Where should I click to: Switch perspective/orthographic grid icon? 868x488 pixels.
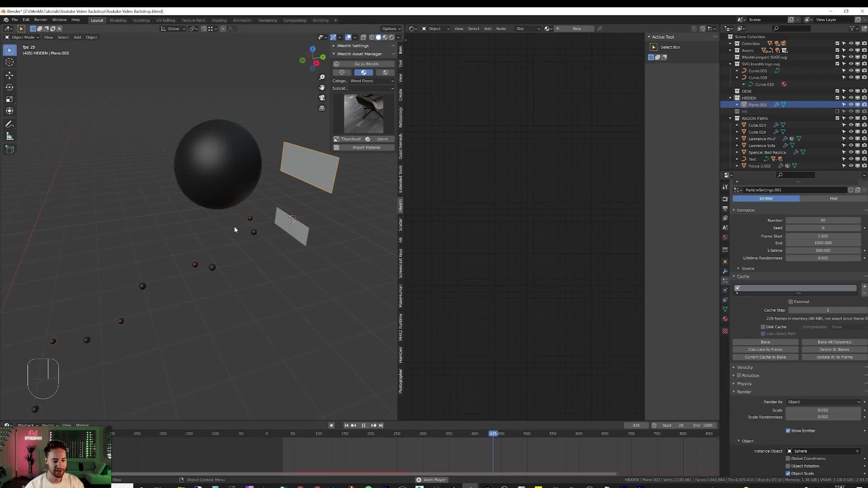pos(322,108)
